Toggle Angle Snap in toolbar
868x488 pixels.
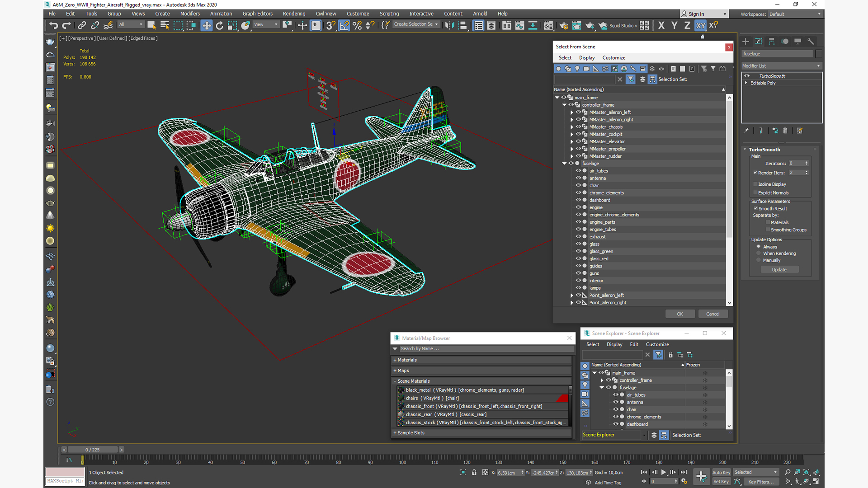click(x=344, y=25)
